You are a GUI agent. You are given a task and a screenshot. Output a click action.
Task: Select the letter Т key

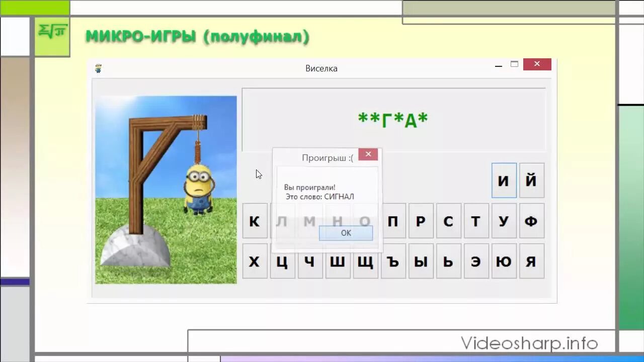point(476,221)
